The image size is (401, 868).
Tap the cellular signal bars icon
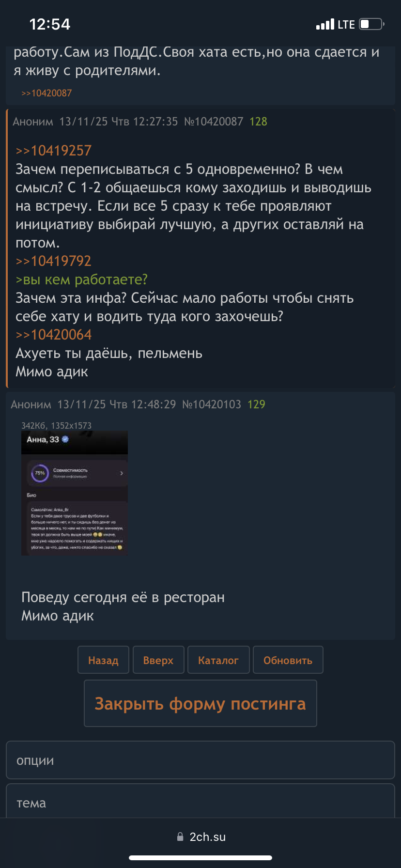click(x=325, y=24)
